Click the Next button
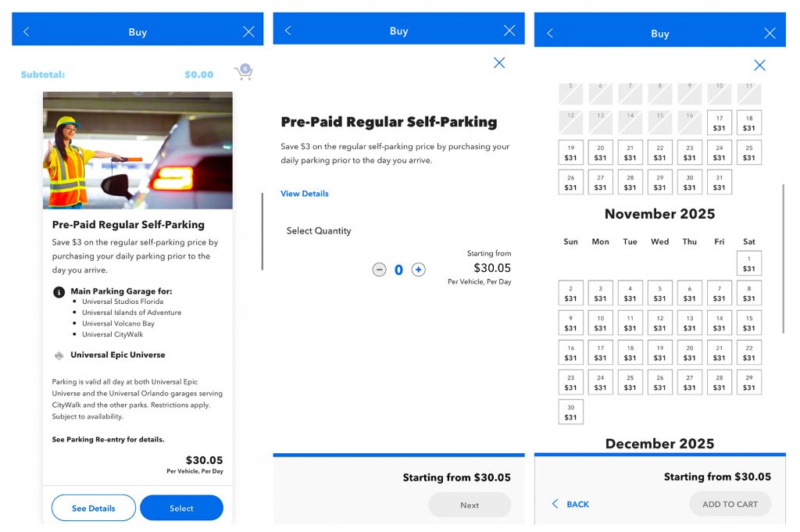800x532 pixels. click(x=470, y=505)
